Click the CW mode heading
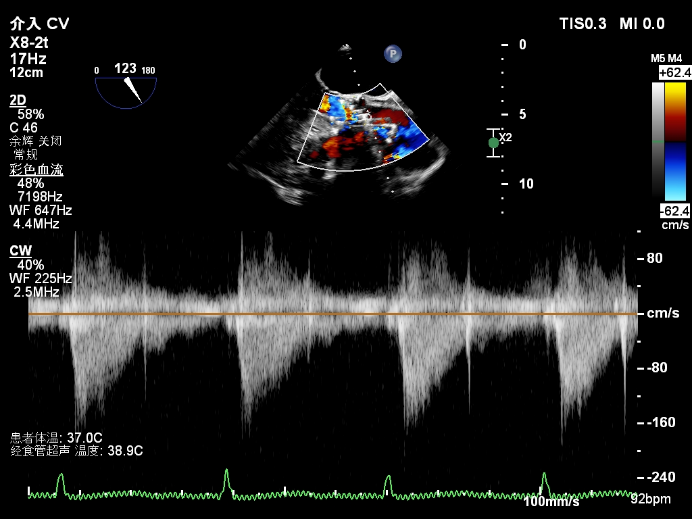Screen dimensions: 693x520 coord(20,251)
